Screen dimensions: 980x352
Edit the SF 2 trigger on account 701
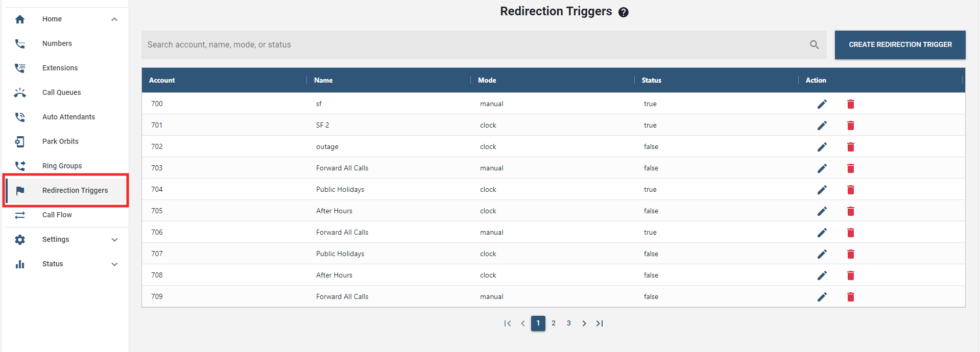click(822, 125)
